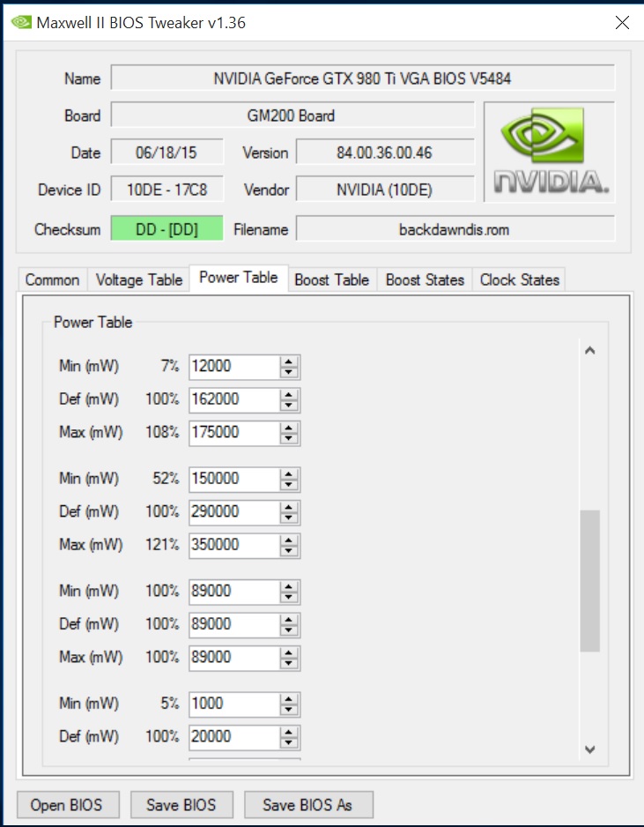
Task: Open the Boost States tab
Action: [425, 279]
